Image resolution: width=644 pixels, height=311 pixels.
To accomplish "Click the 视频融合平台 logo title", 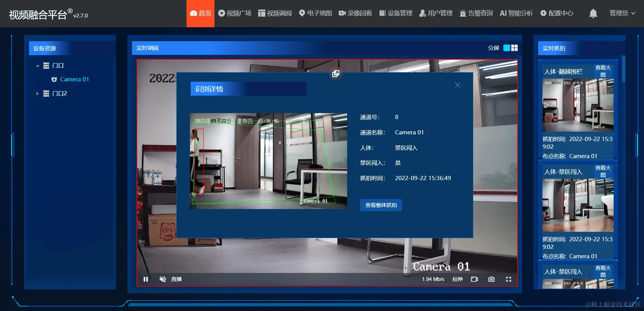I will 38,15.
